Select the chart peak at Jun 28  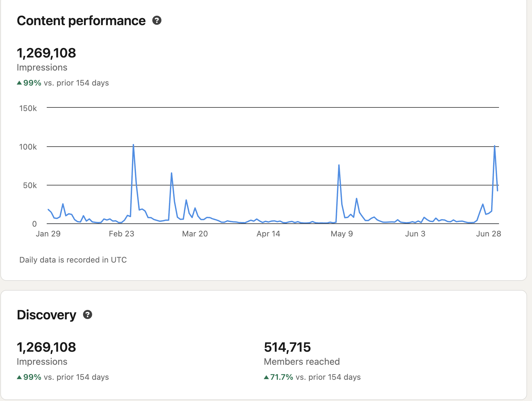495,146
